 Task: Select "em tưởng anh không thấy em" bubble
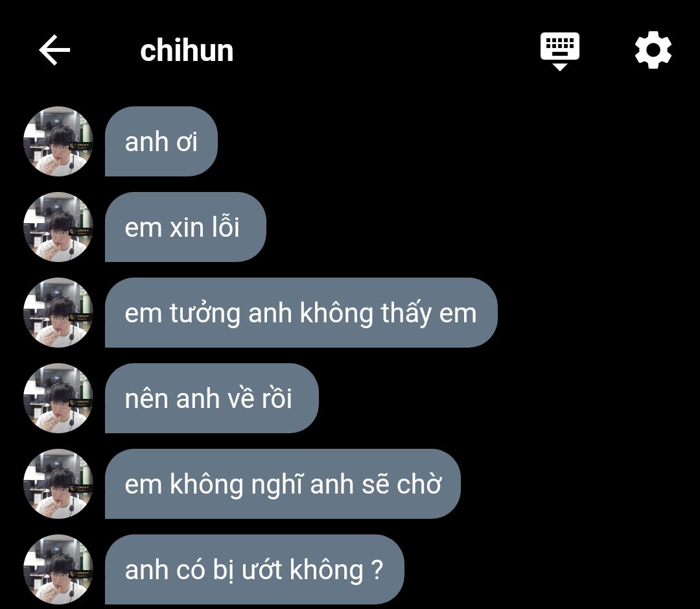pyautogui.click(x=301, y=313)
